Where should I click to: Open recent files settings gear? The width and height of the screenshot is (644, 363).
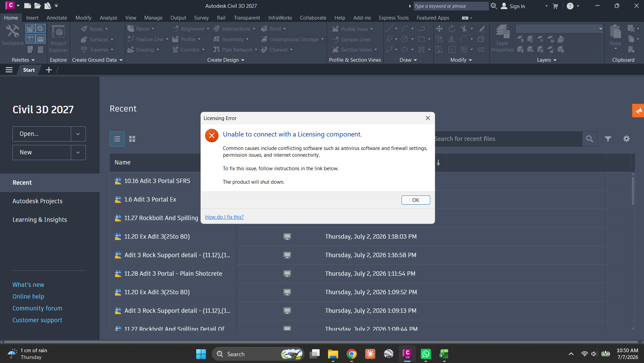pyautogui.click(x=626, y=139)
